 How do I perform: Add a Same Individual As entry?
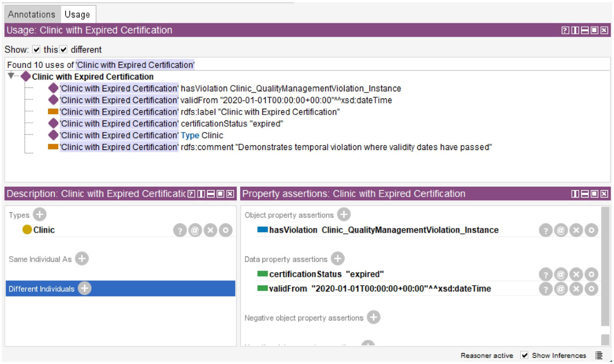82,259
